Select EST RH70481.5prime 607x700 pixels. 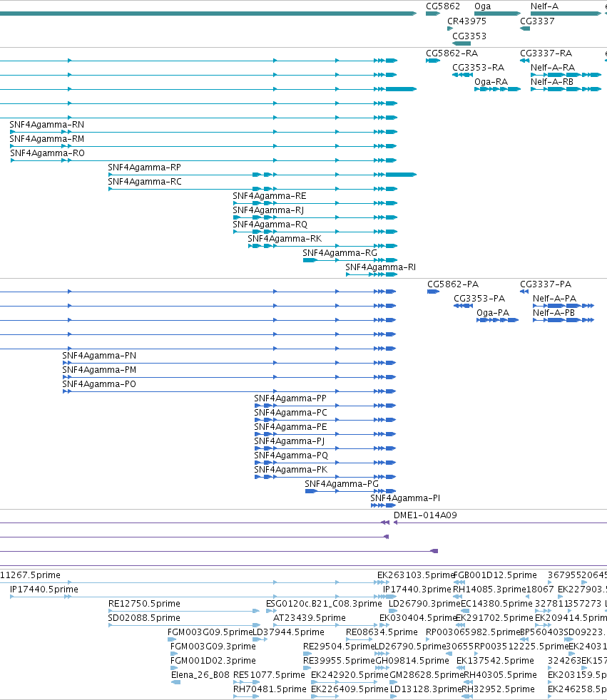[270, 690]
